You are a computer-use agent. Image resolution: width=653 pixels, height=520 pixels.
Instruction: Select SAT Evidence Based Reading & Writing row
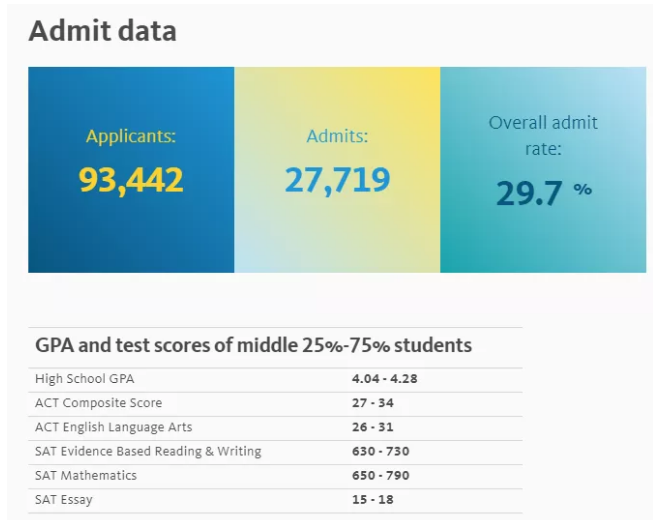(148, 451)
